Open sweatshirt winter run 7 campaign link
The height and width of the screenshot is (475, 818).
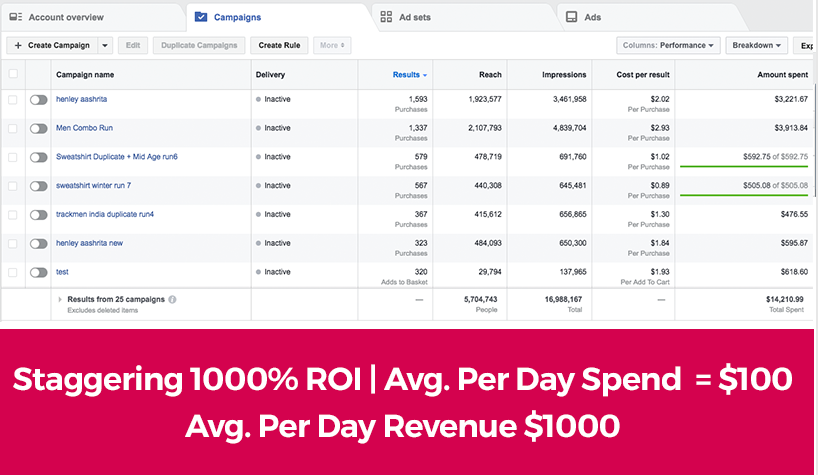click(x=93, y=186)
